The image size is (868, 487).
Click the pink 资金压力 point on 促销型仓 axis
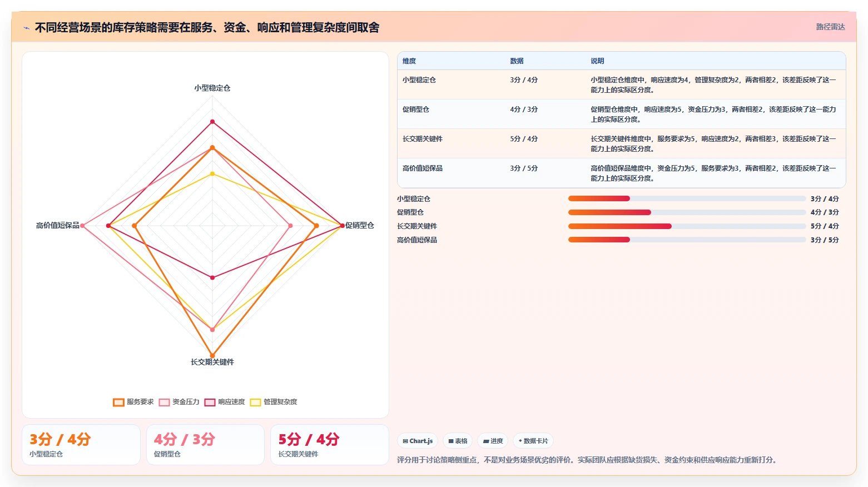290,226
